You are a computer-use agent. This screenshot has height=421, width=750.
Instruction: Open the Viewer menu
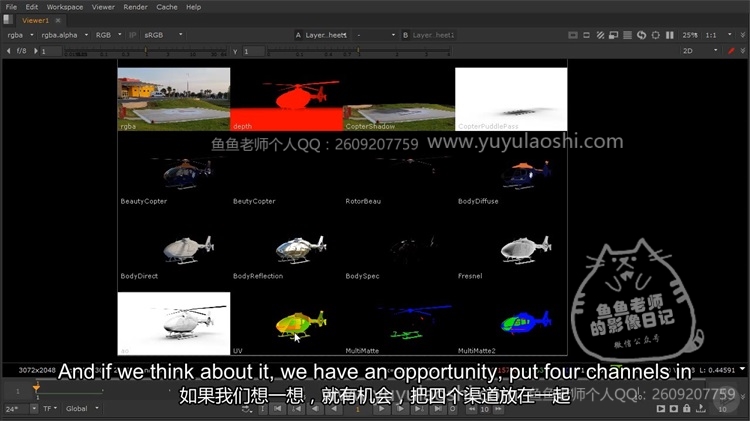[103, 7]
